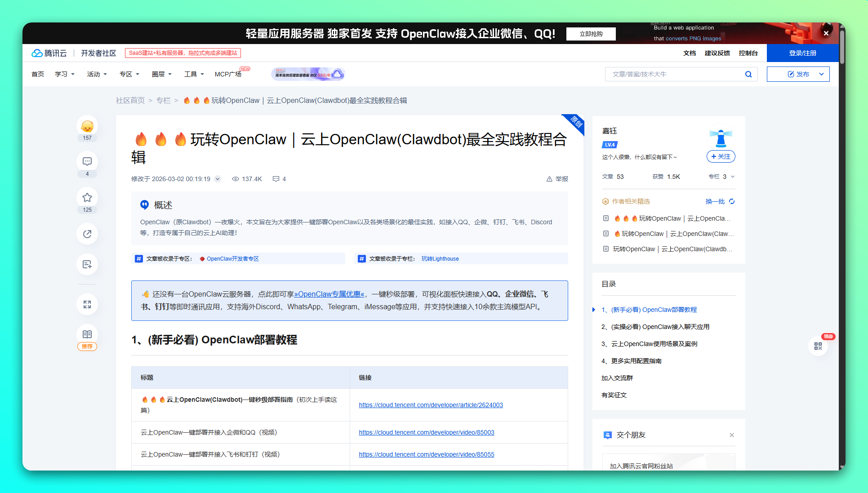Open link cloud.tencent.com/developer/article/2624003
The width and height of the screenshot is (868, 493).
click(x=431, y=404)
